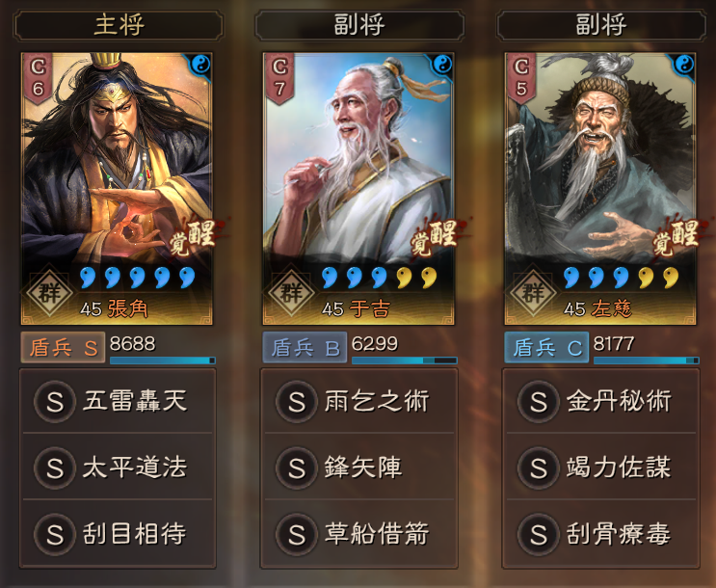Open the 盾兵 C troop type label
The image size is (716, 588).
tap(546, 348)
